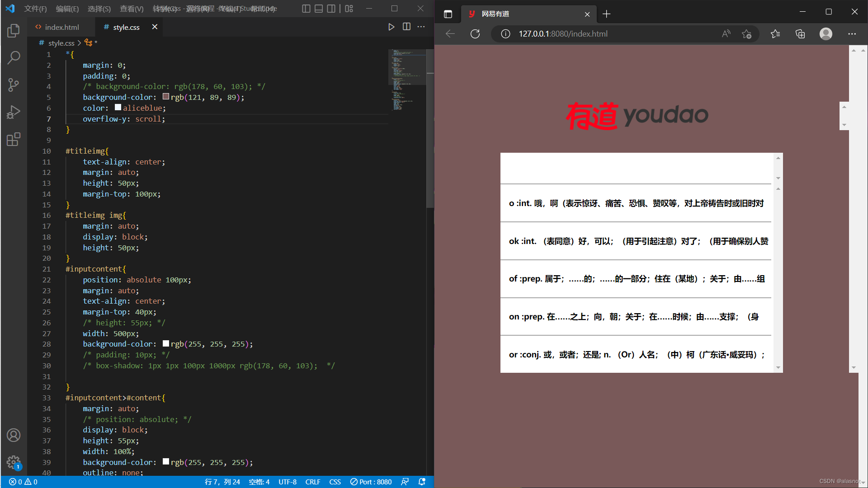Open the Search view in sidebar
The width and height of the screenshot is (868, 488).
(14, 57)
